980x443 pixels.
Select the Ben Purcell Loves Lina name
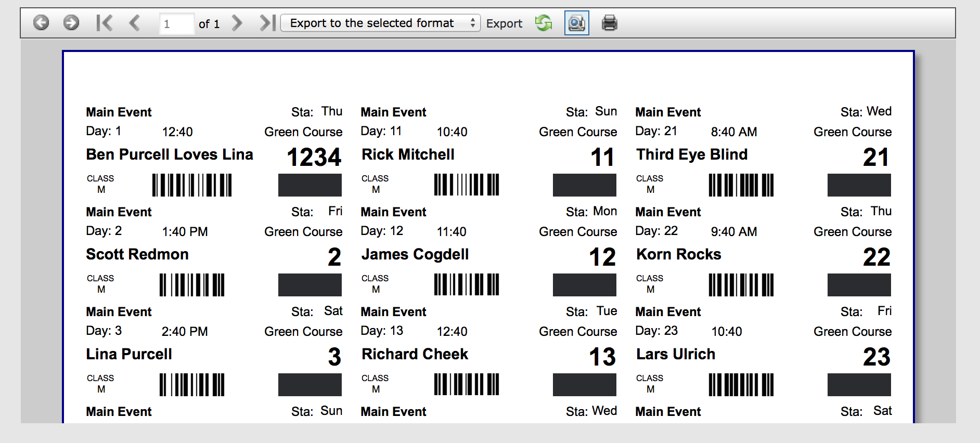click(x=170, y=154)
